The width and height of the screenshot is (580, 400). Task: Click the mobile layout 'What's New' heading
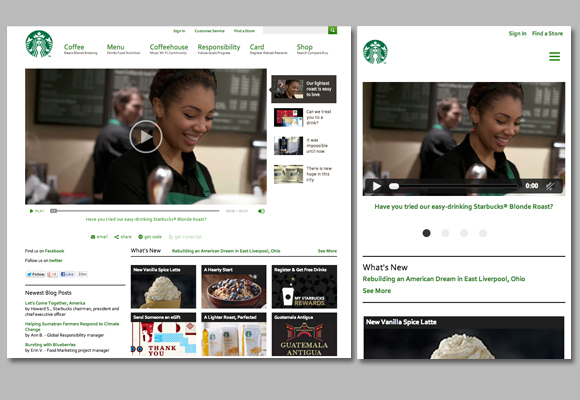385,267
